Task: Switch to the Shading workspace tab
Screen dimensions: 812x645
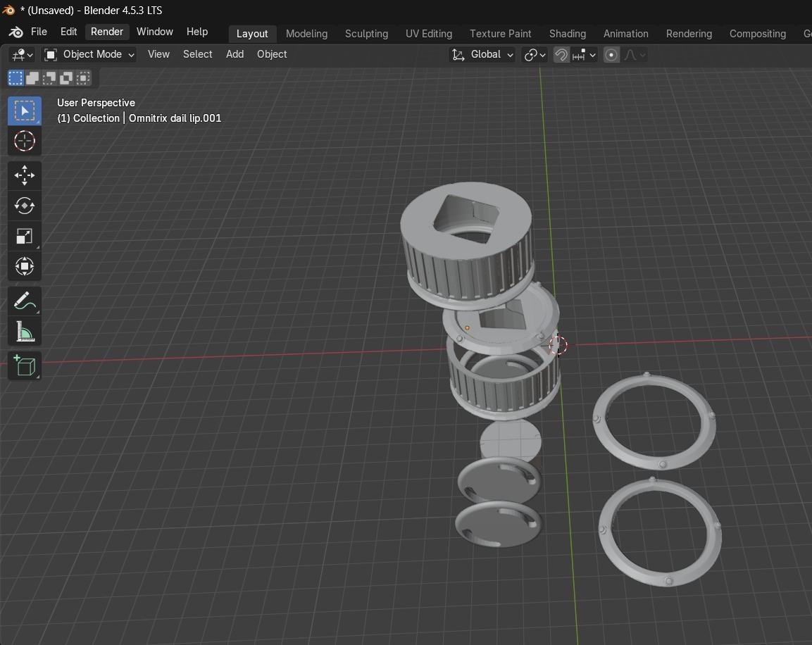Action: point(568,34)
